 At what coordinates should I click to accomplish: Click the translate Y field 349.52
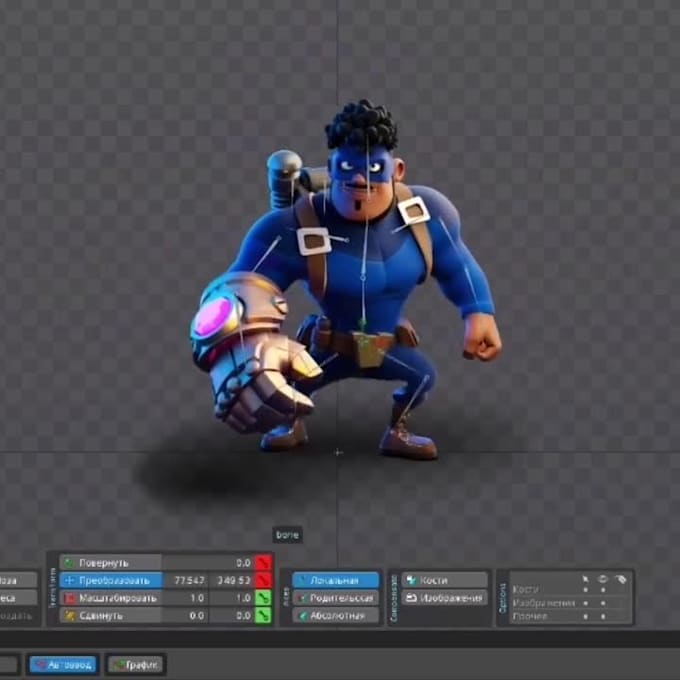click(x=231, y=580)
